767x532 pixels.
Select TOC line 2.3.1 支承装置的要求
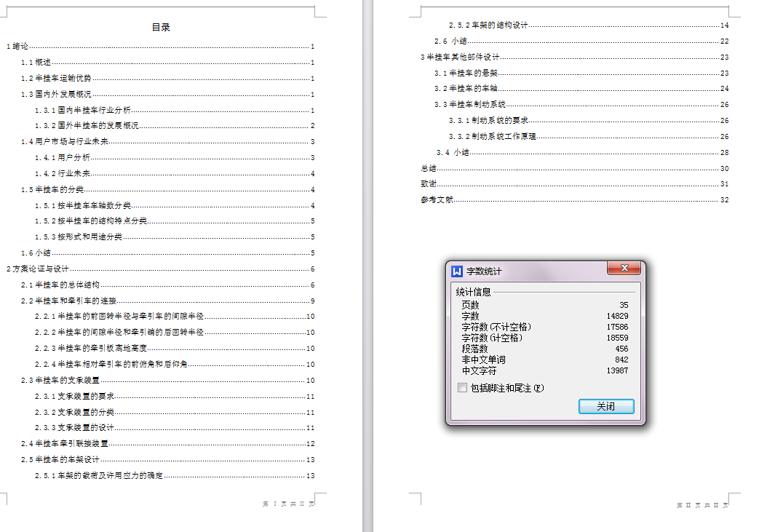(175, 396)
